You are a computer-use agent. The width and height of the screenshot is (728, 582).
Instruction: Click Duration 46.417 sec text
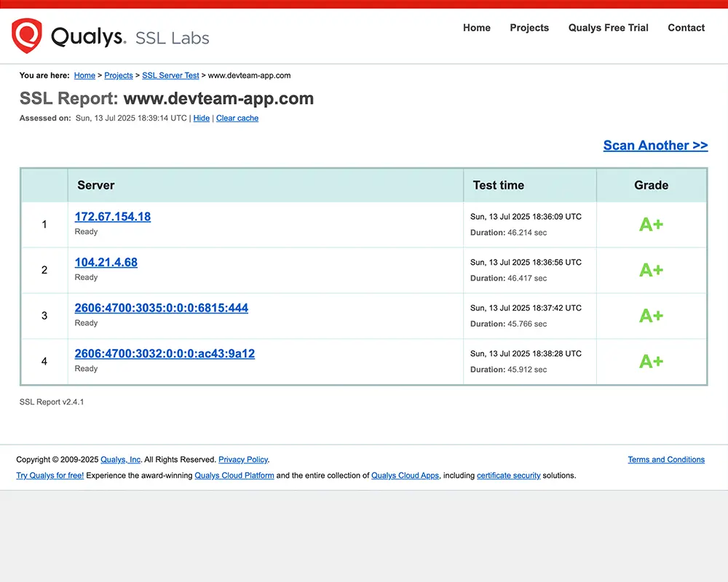point(508,279)
